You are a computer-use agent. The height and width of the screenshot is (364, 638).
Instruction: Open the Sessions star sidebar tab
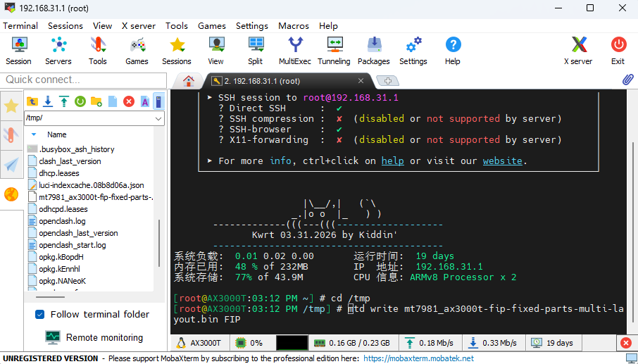pos(11,106)
